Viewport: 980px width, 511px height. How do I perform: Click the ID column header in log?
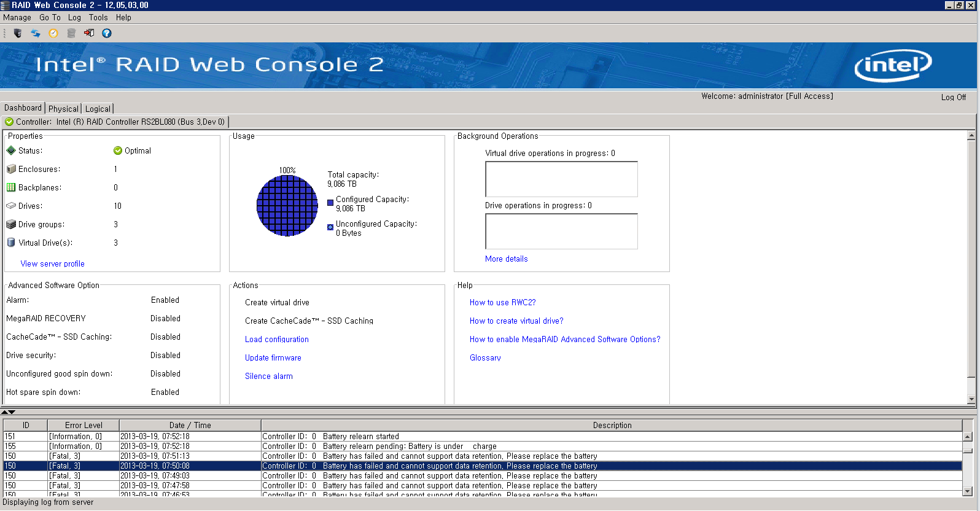(26, 425)
